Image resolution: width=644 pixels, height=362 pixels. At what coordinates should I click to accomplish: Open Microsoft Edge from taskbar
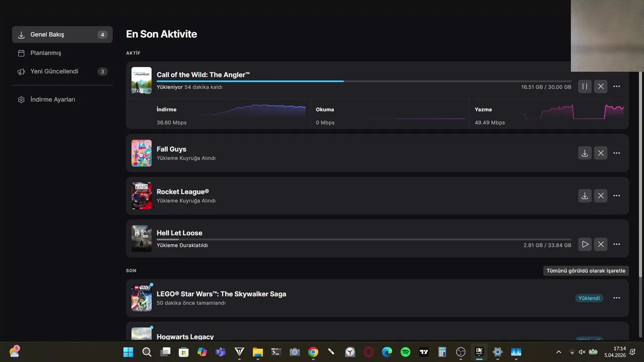point(387,352)
